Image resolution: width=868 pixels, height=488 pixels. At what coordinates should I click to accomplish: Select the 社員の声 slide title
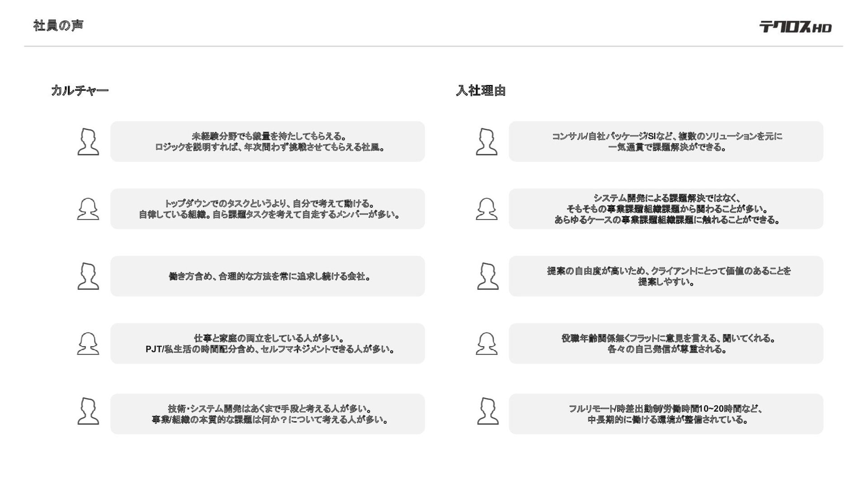tap(58, 25)
